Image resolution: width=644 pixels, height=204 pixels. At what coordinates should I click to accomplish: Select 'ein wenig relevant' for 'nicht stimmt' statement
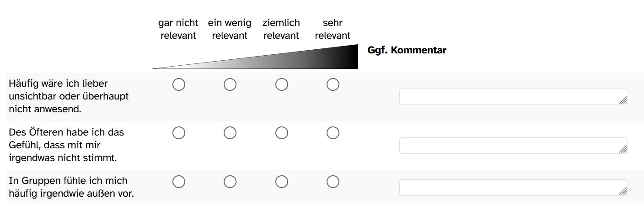[x=230, y=133]
